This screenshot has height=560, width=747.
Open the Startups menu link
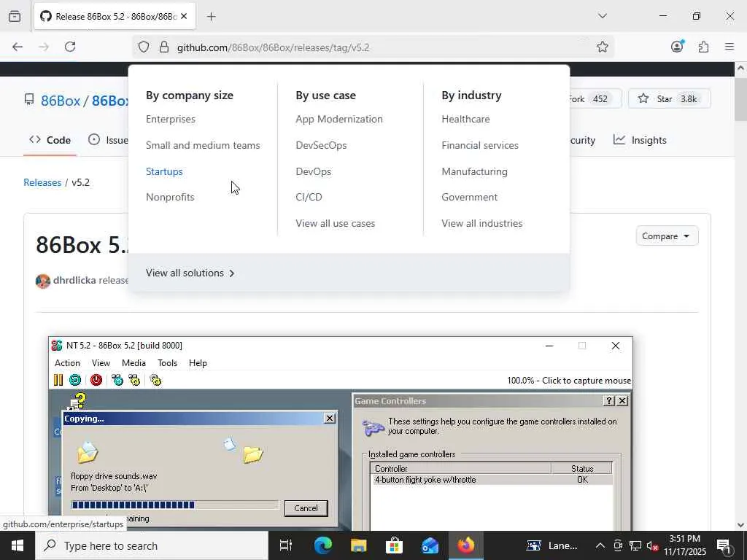(x=164, y=171)
